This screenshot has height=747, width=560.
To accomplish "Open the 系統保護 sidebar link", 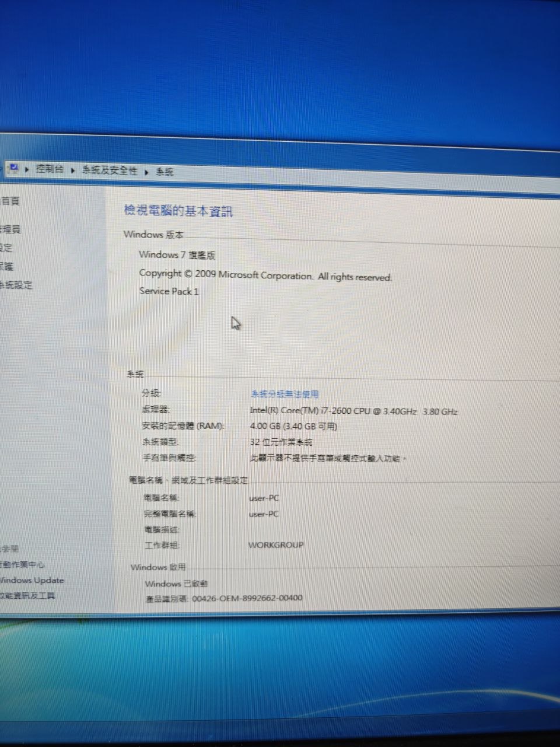I will click(6, 267).
